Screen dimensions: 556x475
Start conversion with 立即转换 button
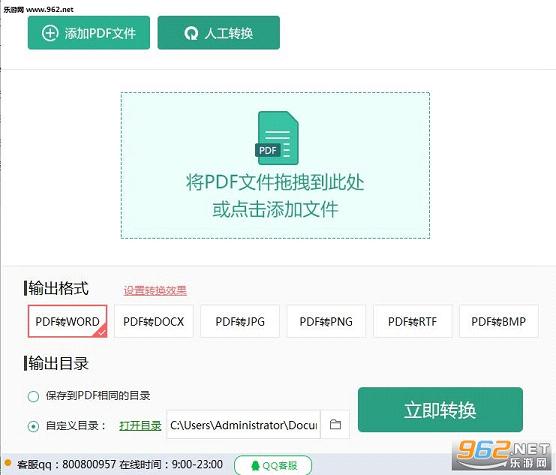tap(440, 409)
